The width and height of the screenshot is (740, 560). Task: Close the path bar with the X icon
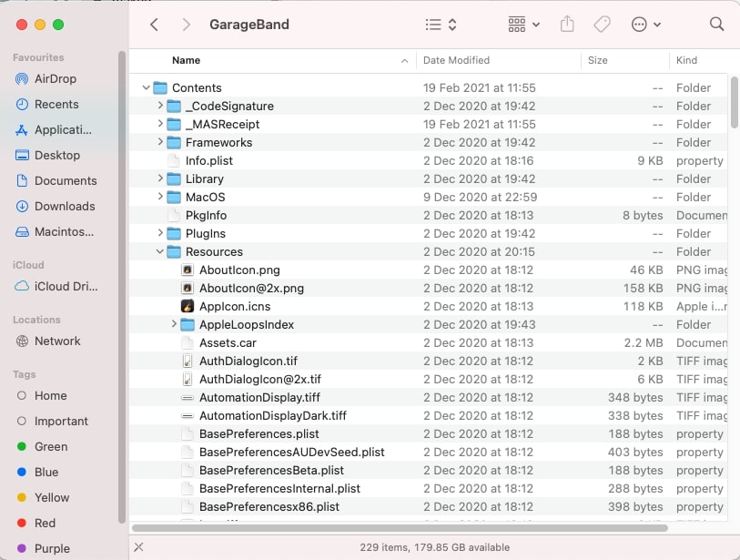tap(138, 547)
